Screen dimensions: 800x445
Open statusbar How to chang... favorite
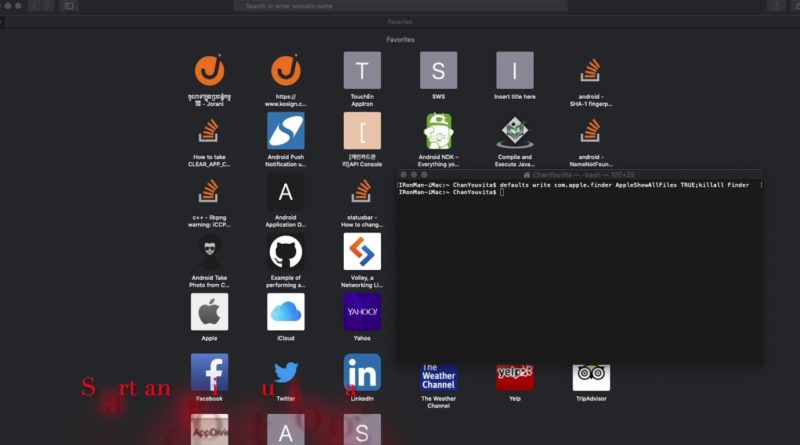(362, 191)
